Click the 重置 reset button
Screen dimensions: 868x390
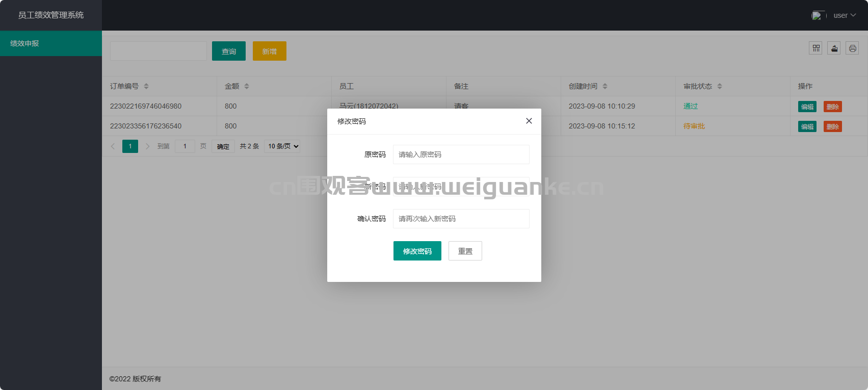pos(465,251)
